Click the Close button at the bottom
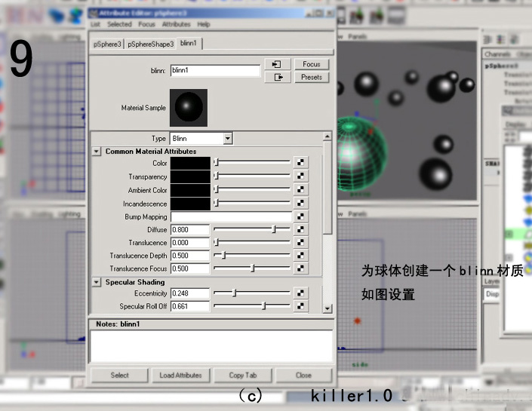 pos(303,376)
